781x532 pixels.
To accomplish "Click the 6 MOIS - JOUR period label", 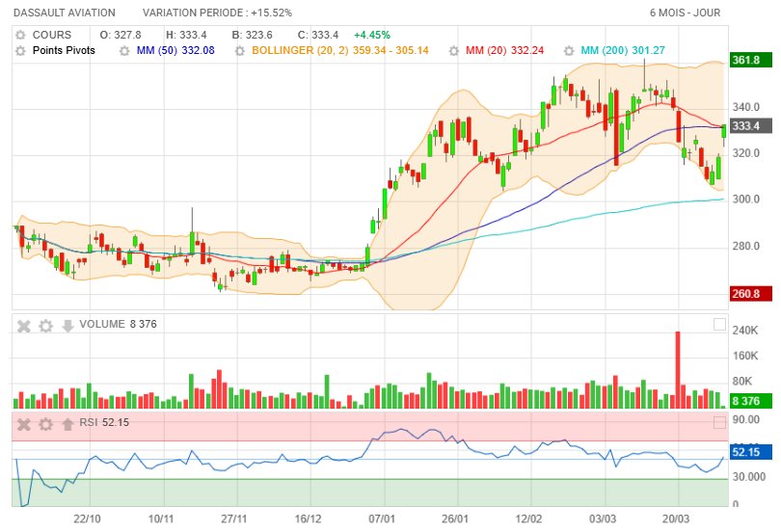I will (x=685, y=13).
